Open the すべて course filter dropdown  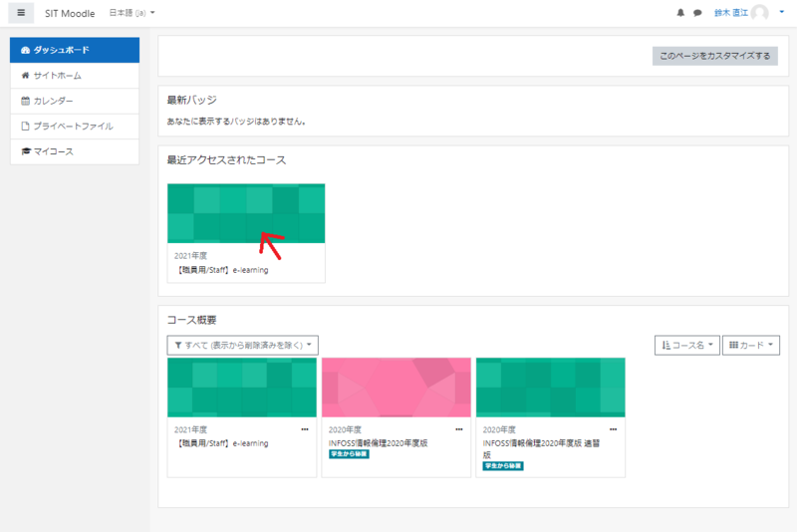[242, 345]
